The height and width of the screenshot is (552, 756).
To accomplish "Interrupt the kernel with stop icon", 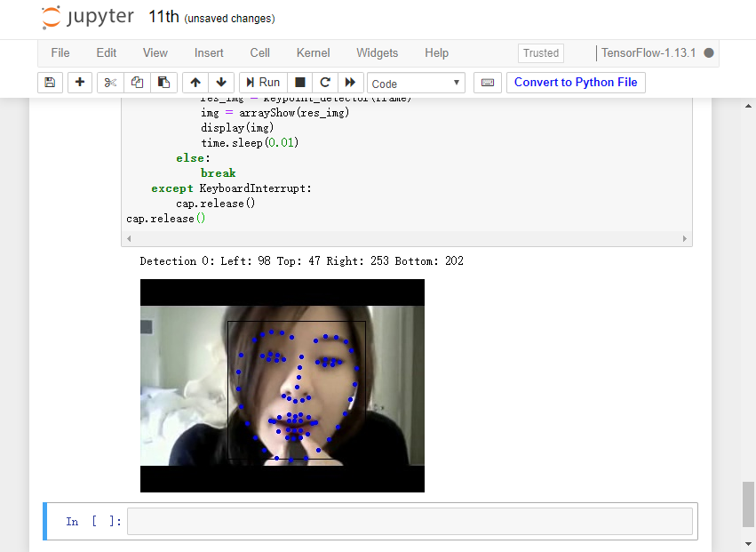I will (300, 83).
